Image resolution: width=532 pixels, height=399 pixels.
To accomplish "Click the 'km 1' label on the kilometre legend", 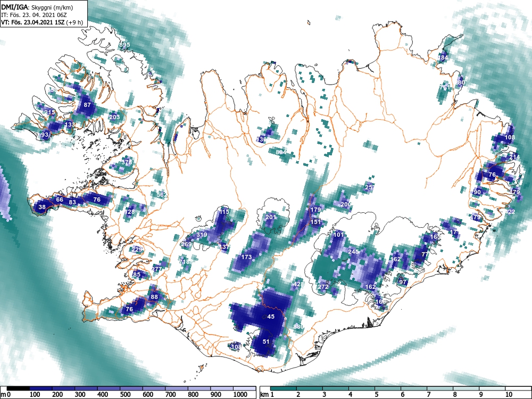I will coord(268,395).
